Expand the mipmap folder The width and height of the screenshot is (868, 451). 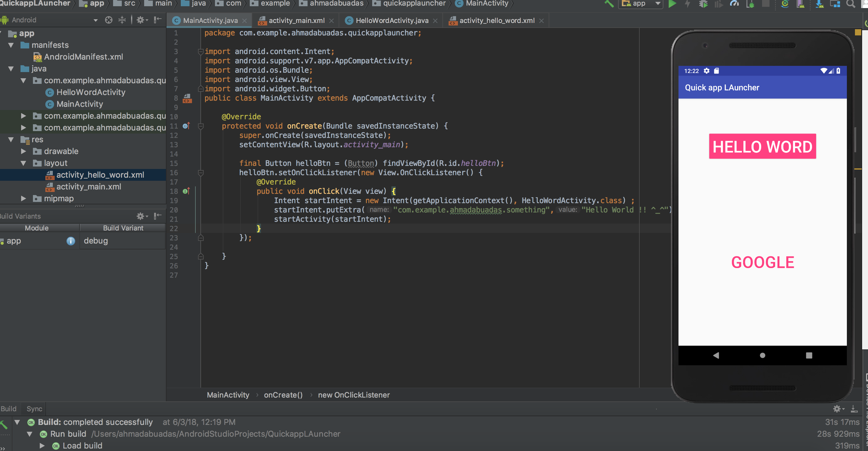click(24, 198)
